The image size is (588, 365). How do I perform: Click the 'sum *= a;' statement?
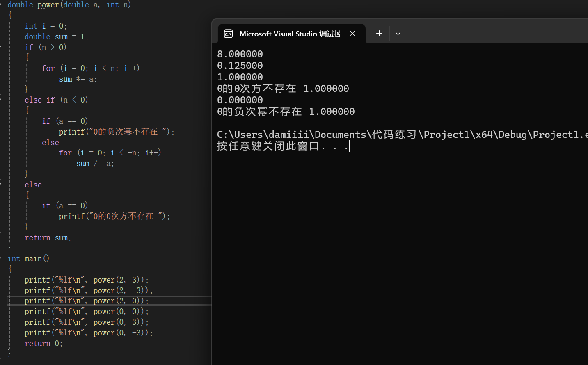(78, 79)
